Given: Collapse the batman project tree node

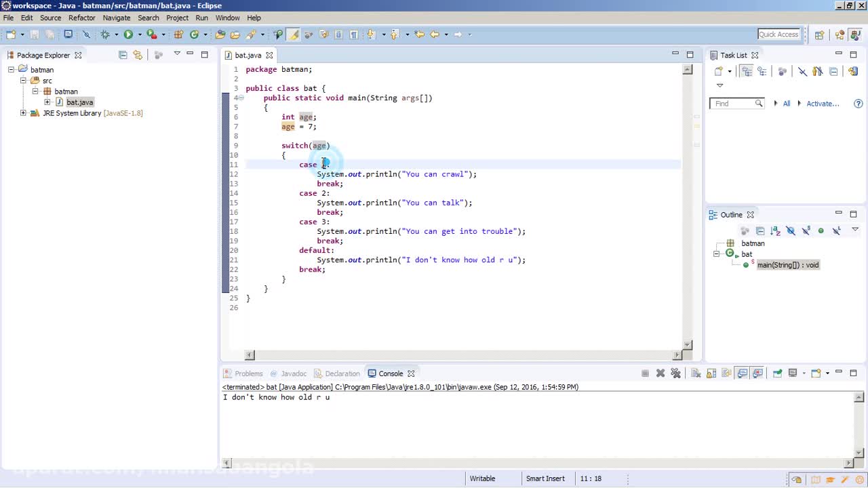Looking at the screenshot, I should [x=12, y=70].
